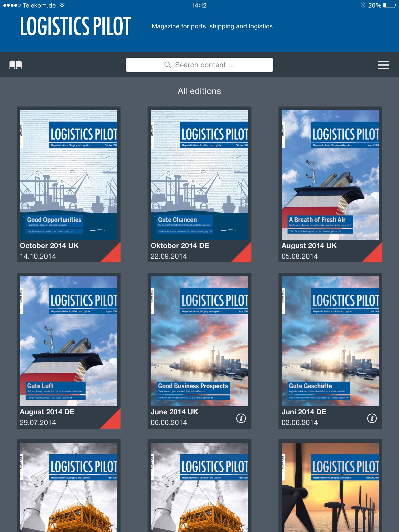This screenshot has height=532, width=399.
Task: Click the date '14.10.2014'
Action: 38,256
